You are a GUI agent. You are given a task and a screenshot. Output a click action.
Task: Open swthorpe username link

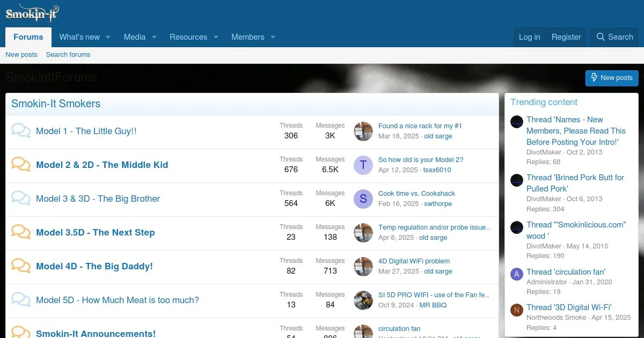[x=438, y=204]
